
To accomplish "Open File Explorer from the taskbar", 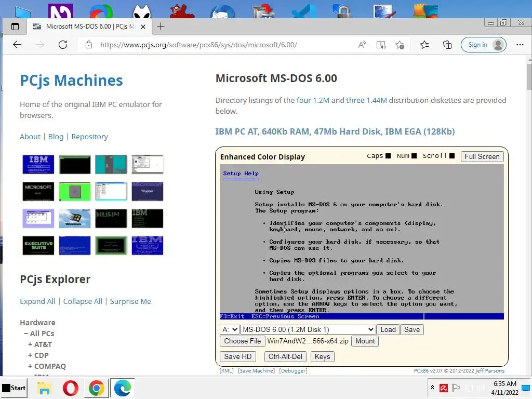I will click(45, 388).
